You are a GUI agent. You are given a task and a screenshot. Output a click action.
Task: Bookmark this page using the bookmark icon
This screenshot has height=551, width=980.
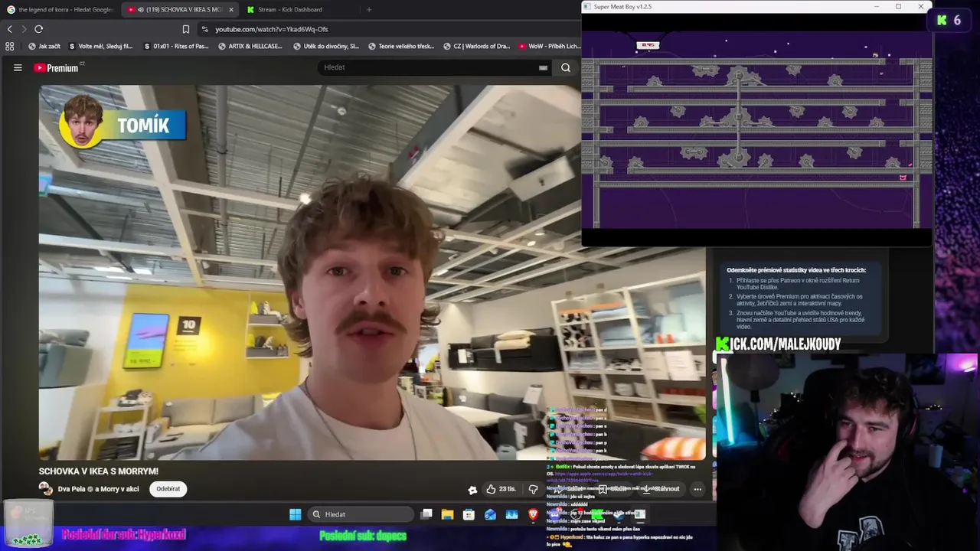[x=185, y=29]
